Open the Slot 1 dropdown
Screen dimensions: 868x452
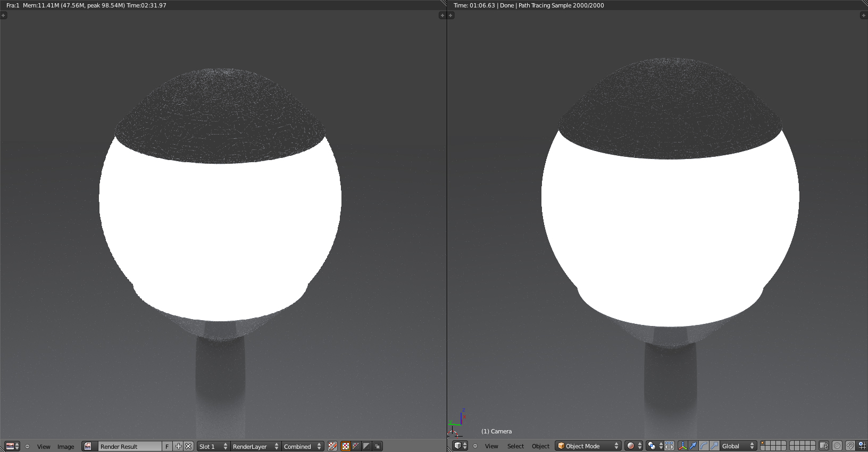[x=213, y=446]
